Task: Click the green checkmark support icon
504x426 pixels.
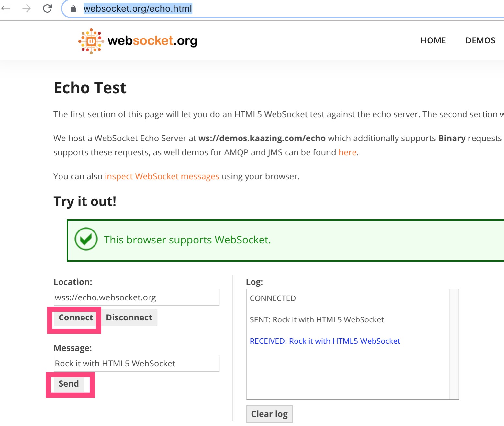Action: click(x=86, y=239)
